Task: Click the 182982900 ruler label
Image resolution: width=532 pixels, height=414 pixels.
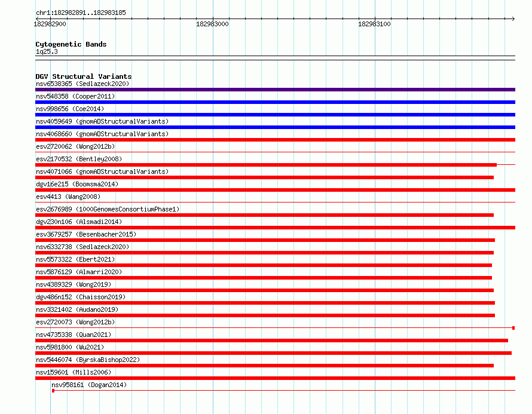Action: coord(50,24)
